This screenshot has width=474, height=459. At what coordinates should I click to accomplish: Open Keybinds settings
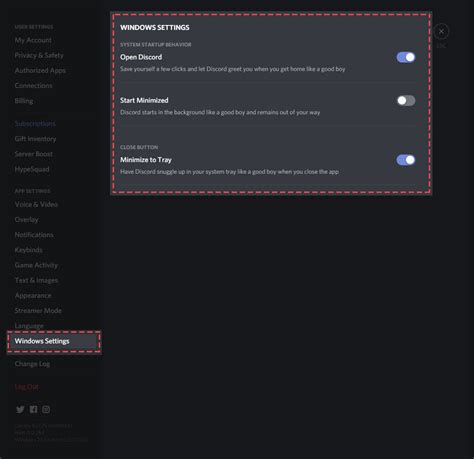click(28, 250)
